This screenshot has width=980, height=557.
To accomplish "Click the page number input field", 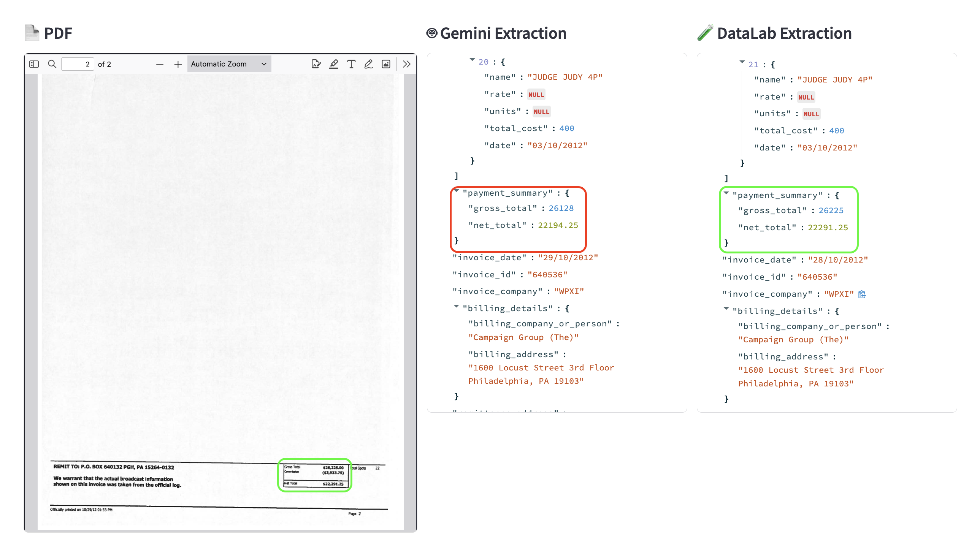I will (x=78, y=64).
